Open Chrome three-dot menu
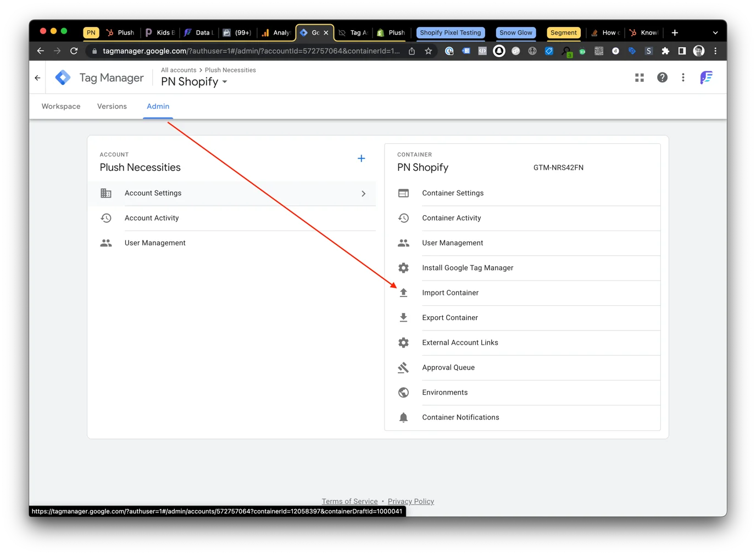The image size is (756, 555). [715, 51]
